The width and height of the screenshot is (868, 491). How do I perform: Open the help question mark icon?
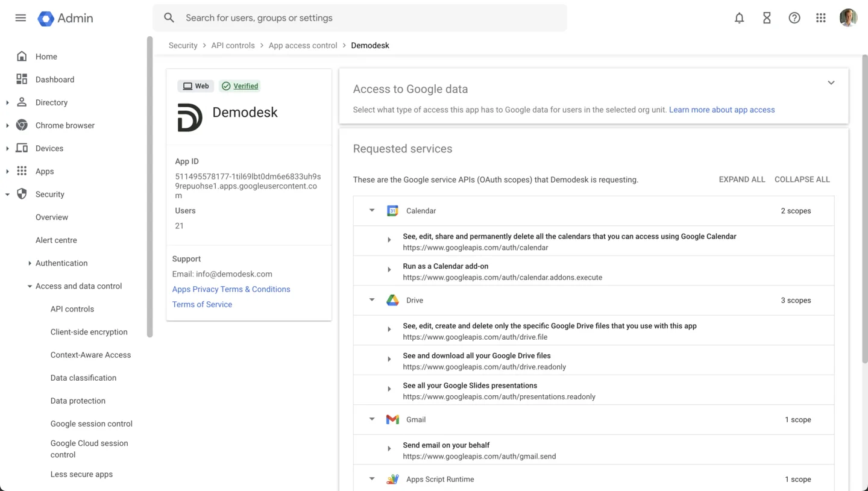pyautogui.click(x=794, y=18)
